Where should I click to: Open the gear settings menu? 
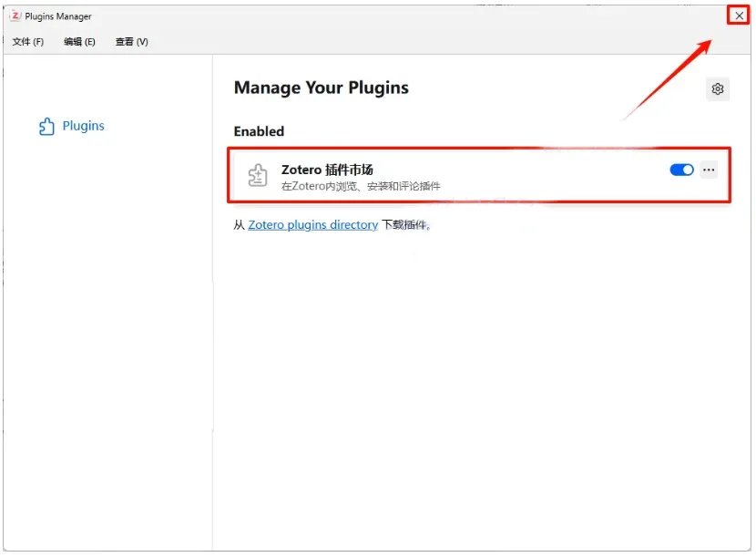tap(718, 88)
